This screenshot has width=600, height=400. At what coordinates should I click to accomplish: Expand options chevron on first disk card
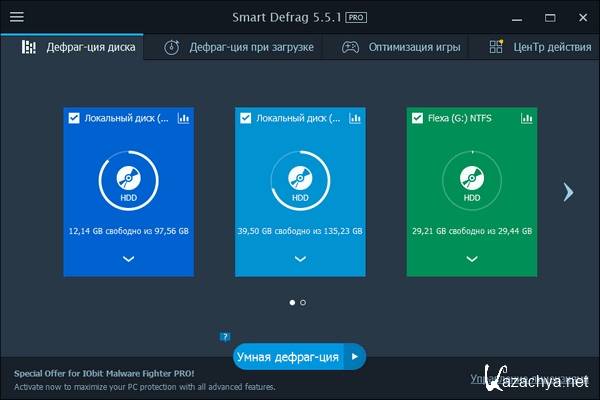128,258
